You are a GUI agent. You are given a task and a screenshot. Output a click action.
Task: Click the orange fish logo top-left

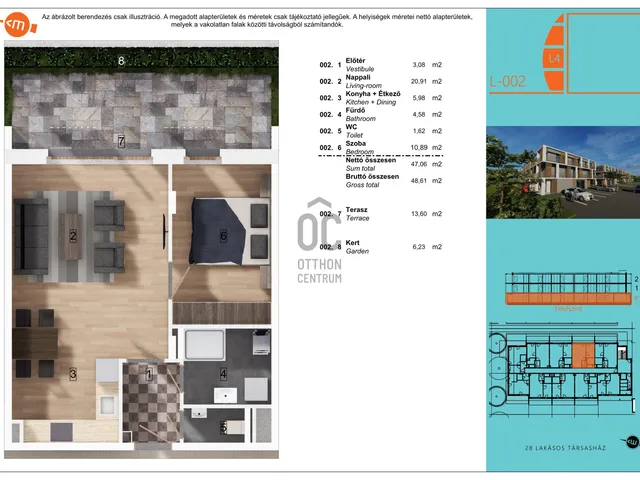coord(19,25)
